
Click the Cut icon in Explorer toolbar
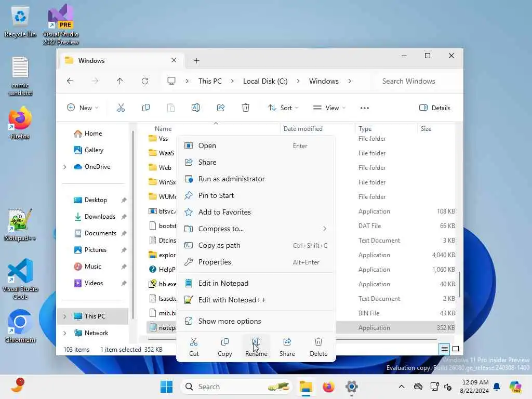pyautogui.click(x=121, y=108)
